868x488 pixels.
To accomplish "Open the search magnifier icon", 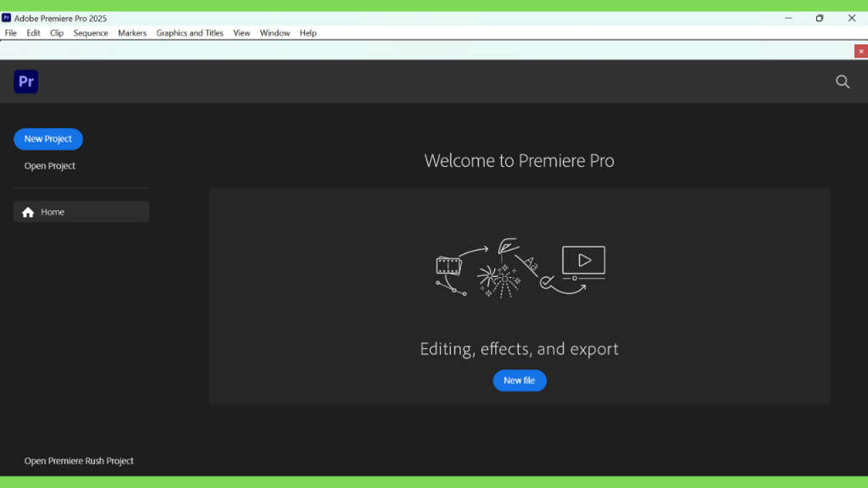I will tap(843, 82).
